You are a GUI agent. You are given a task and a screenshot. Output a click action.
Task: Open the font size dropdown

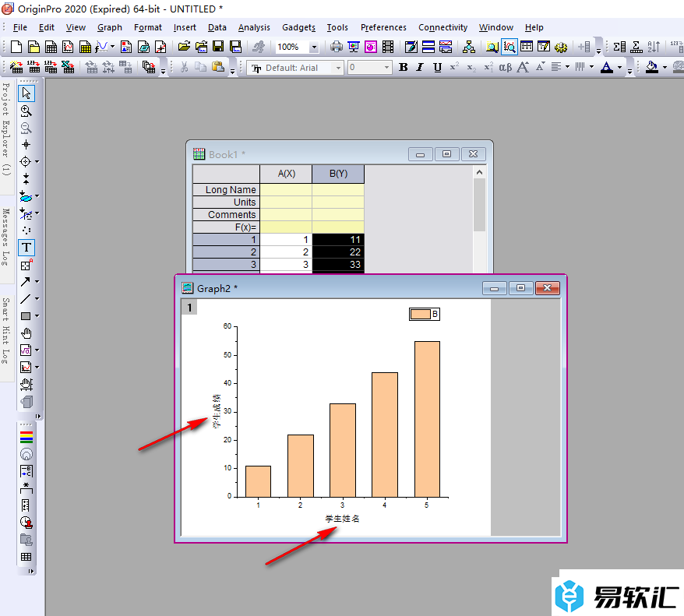(x=386, y=68)
